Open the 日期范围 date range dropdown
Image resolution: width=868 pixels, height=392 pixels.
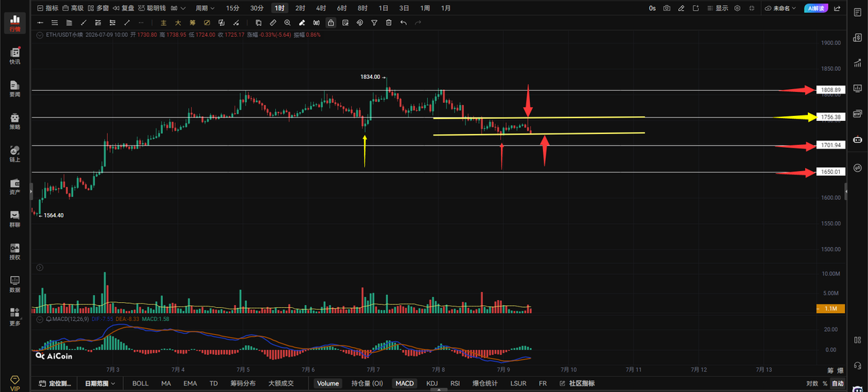coord(100,383)
